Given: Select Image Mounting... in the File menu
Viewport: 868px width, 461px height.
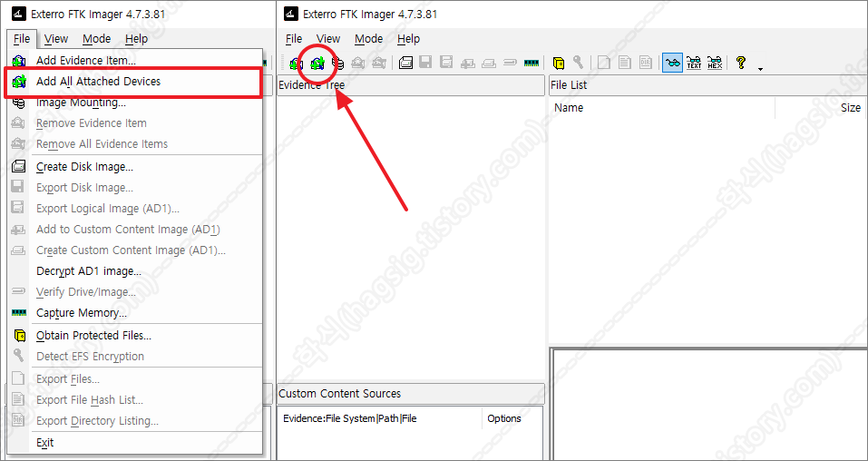Looking at the screenshot, I should click(x=135, y=103).
